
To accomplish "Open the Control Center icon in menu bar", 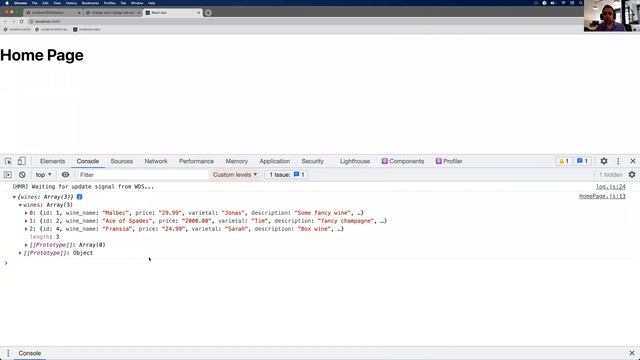I will tap(572, 3).
